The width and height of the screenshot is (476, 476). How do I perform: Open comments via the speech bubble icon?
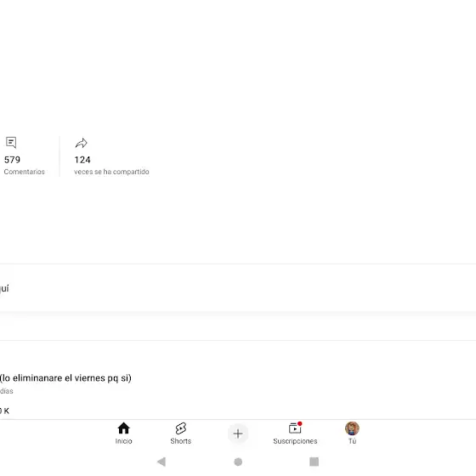[11, 143]
